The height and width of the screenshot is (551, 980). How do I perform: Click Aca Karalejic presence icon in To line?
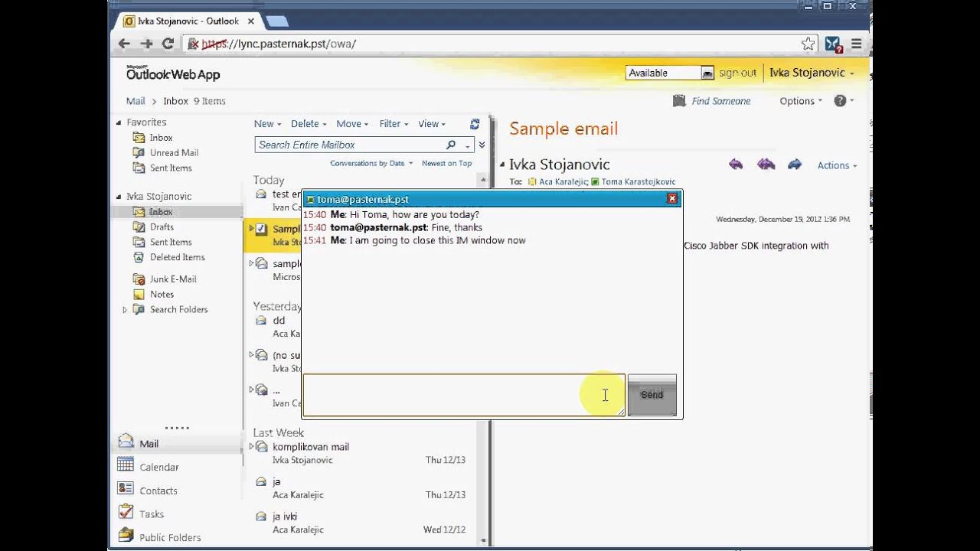pyautogui.click(x=532, y=182)
